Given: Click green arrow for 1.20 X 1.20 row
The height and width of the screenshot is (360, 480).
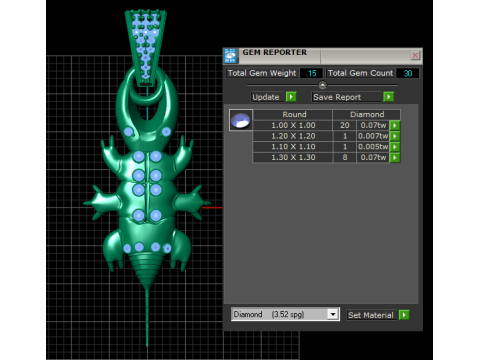Looking at the screenshot, I should [x=395, y=136].
